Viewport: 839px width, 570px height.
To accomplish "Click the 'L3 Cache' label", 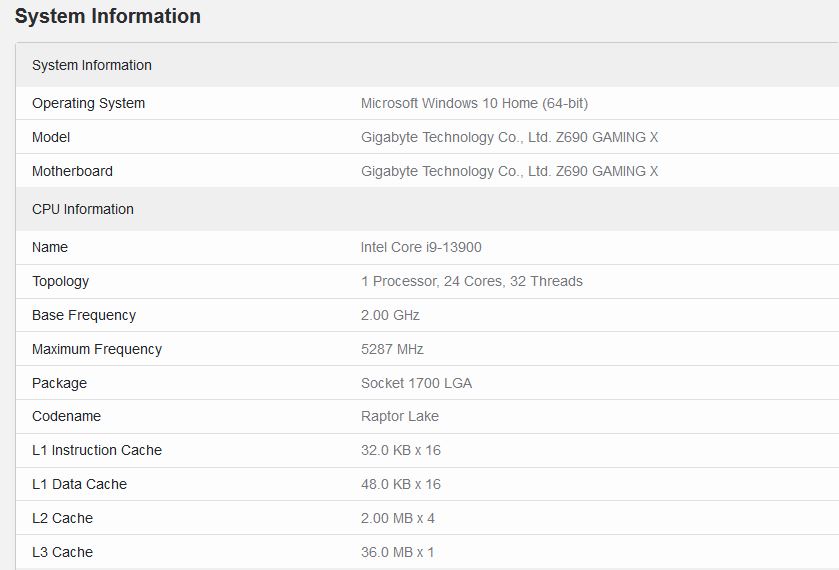I will click(63, 552).
